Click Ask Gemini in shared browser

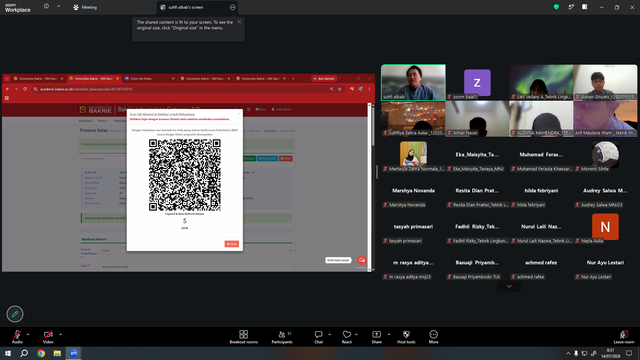pyautogui.click(x=324, y=78)
